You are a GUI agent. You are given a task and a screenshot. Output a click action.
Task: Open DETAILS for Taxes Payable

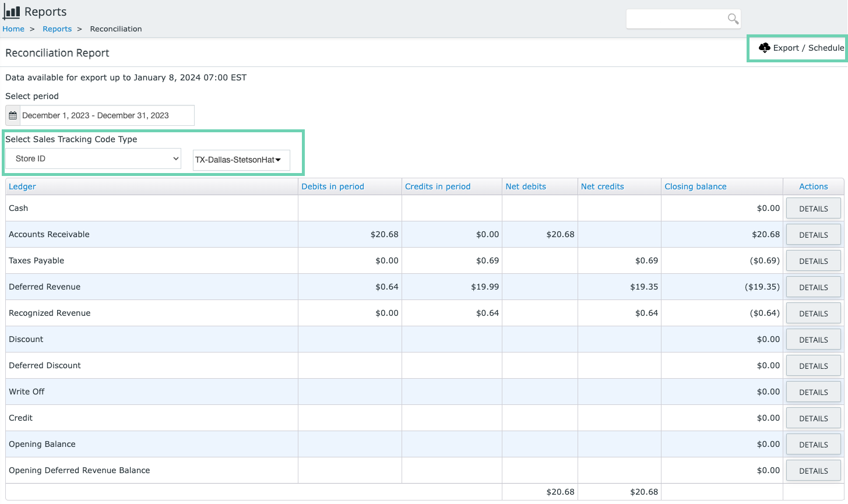click(814, 261)
